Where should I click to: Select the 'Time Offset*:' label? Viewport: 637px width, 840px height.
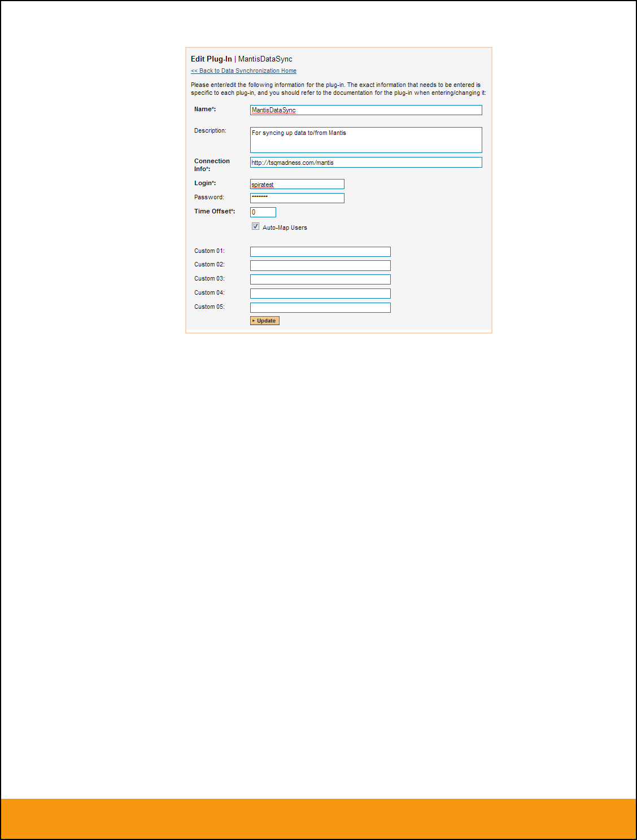click(x=215, y=211)
